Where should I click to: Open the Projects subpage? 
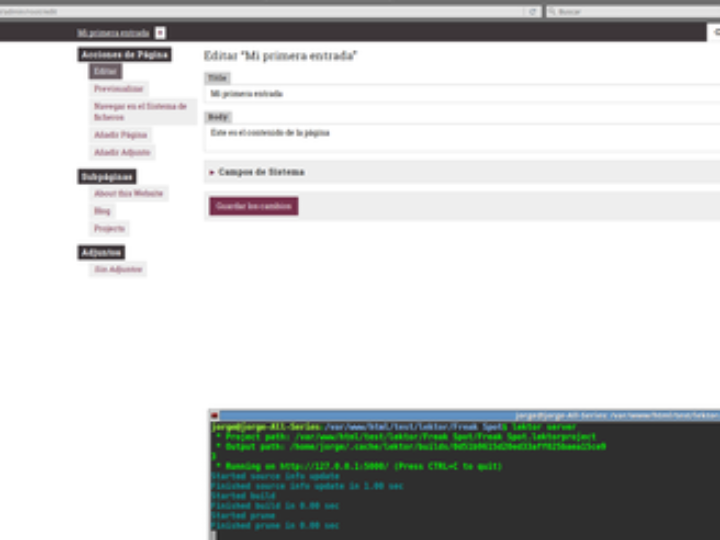[x=109, y=229]
